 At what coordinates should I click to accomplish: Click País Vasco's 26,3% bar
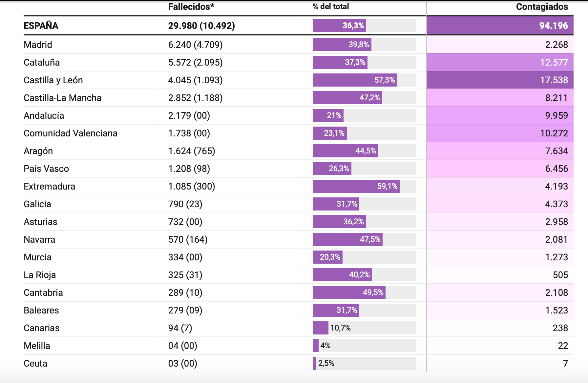click(x=332, y=169)
